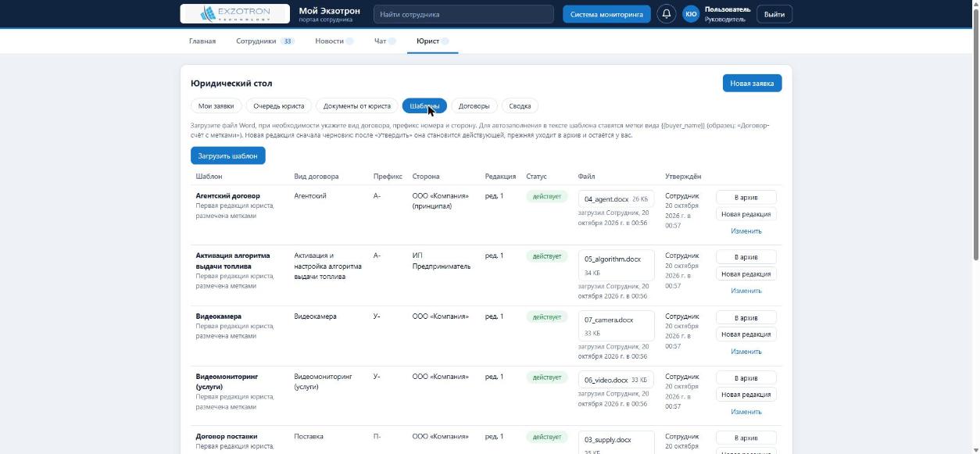Click the 'Загрузить шаблон' button
The height and width of the screenshot is (454, 980).
228,156
